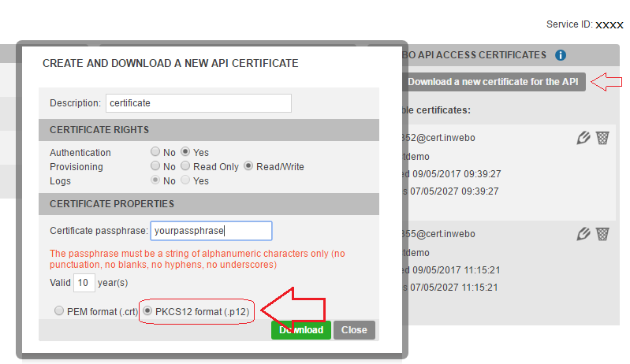The image size is (630, 364).
Task: Delete the second certificate using trash icon
Action: [x=602, y=234]
